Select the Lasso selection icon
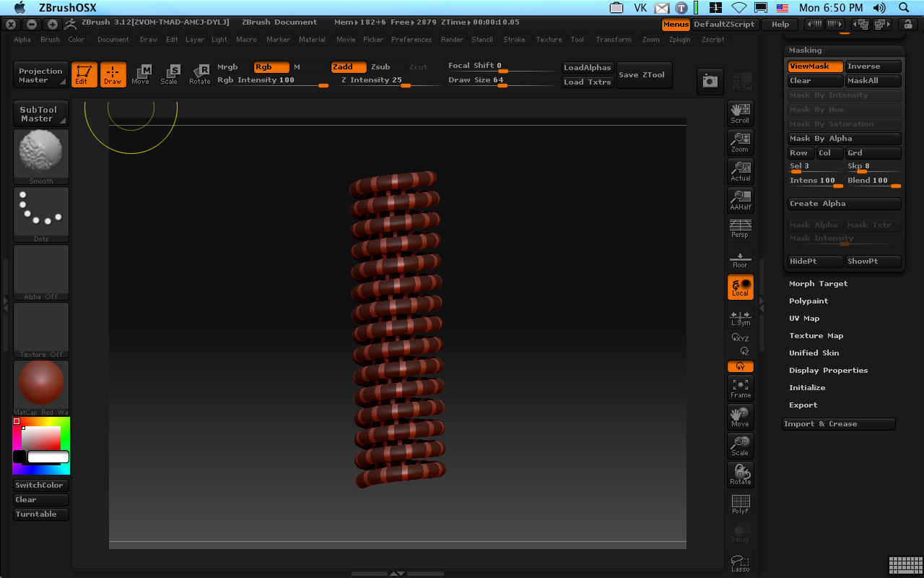 click(740, 563)
